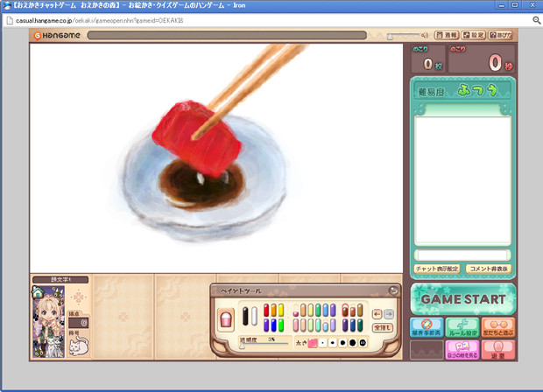The height and width of the screenshot is (392, 543).
Task: Select the dark teal green capsule
Action: pos(360,325)
